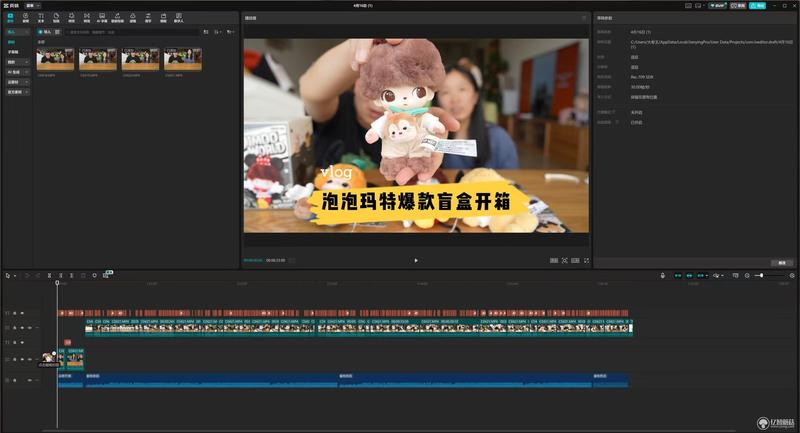Open the 文本 text tab

click(41, 18)
